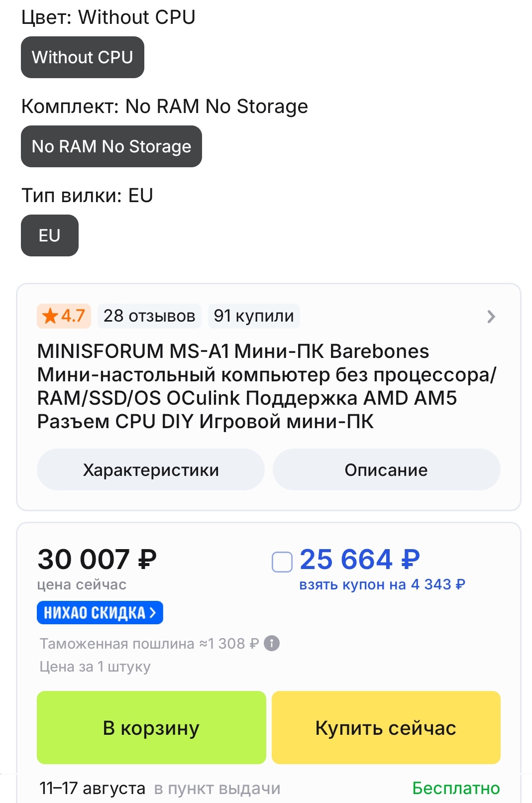
Task: Select the Without CPU color option
Action: pyautogui.click(x=83, y=57)
